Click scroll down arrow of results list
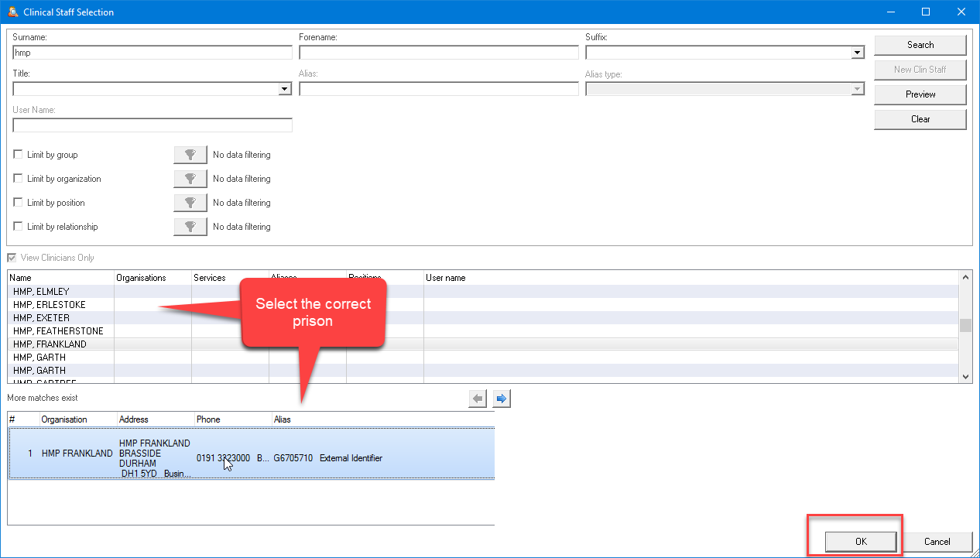980x558 pixels. click(965, 377)
